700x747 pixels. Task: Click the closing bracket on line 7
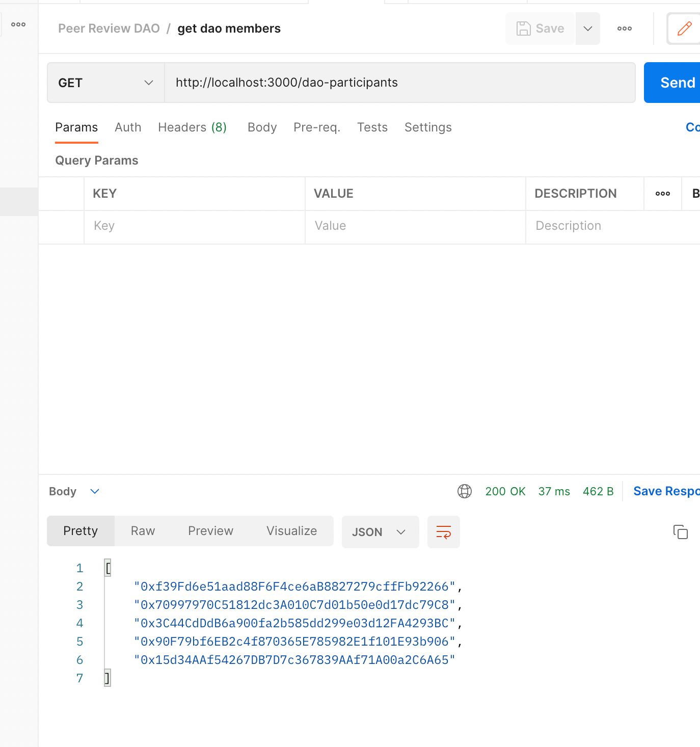107,678
